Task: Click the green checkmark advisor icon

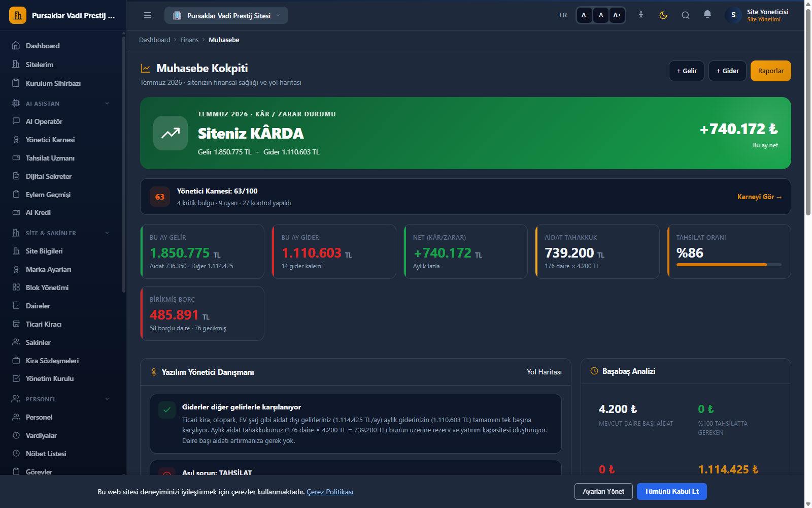Action: (x=167, y=410)
